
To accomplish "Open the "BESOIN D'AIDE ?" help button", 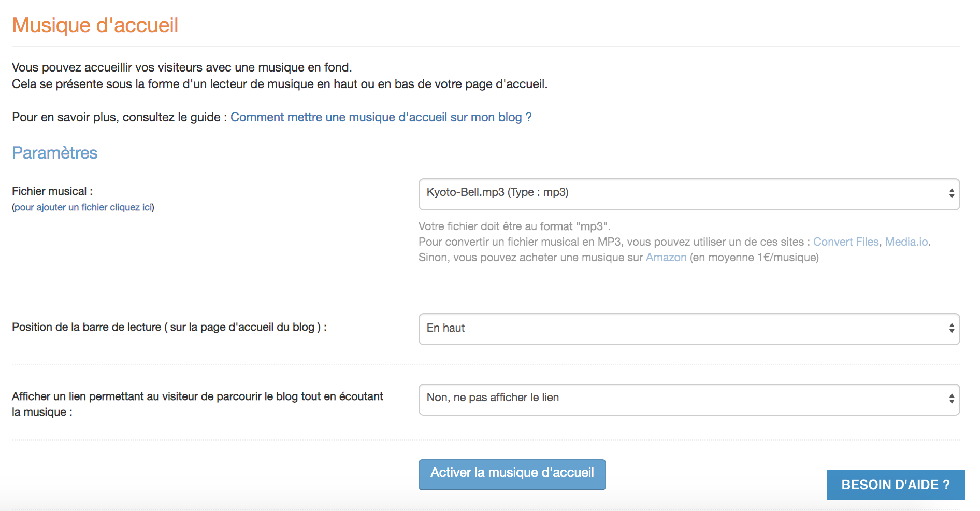I will tap(896, 485).
